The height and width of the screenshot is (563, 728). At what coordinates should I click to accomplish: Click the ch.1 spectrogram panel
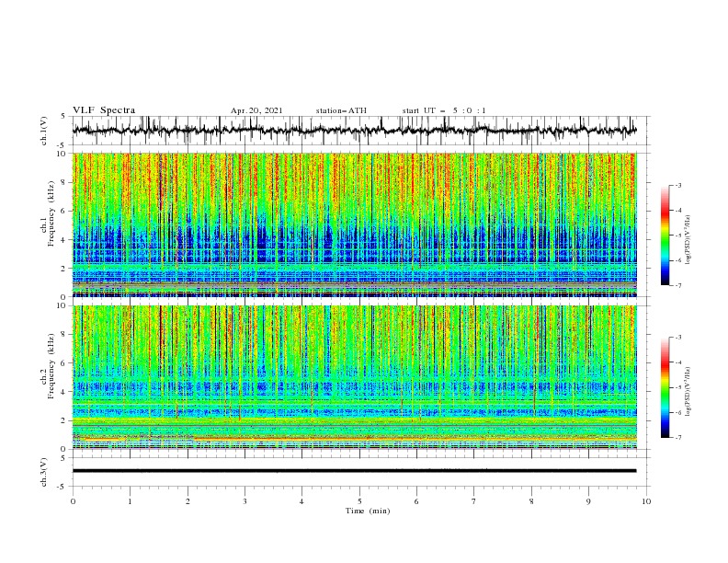tap(354, 224)
